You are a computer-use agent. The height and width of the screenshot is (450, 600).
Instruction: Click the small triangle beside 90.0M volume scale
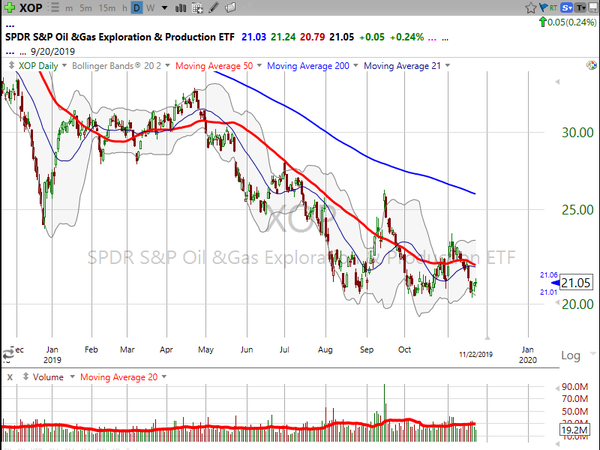558,388
